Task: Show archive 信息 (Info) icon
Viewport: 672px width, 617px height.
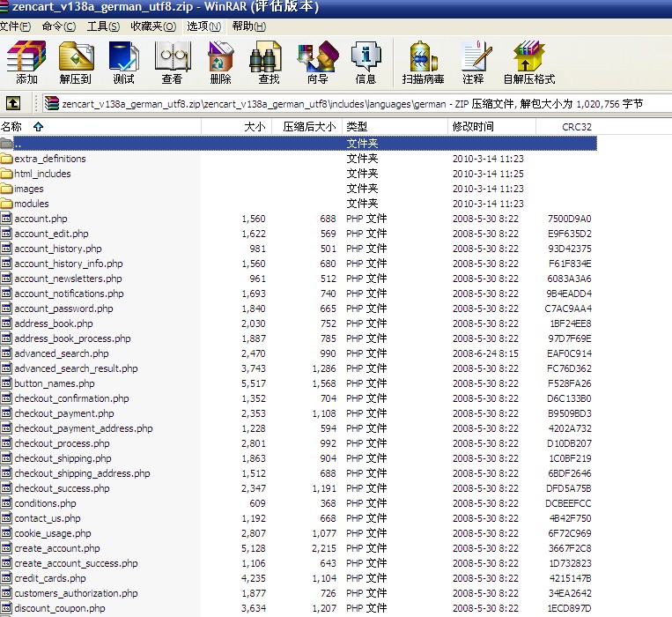Action: point(366,56)
